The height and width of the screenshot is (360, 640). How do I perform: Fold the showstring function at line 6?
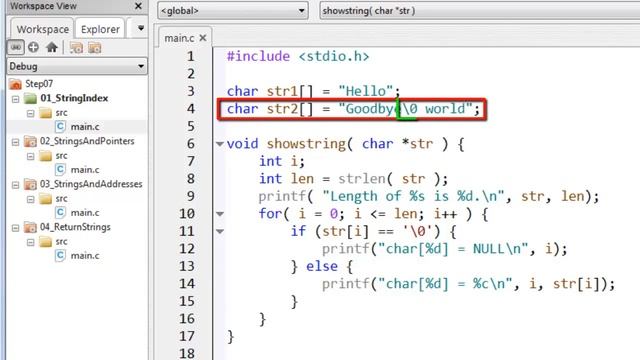pos(220,144)
